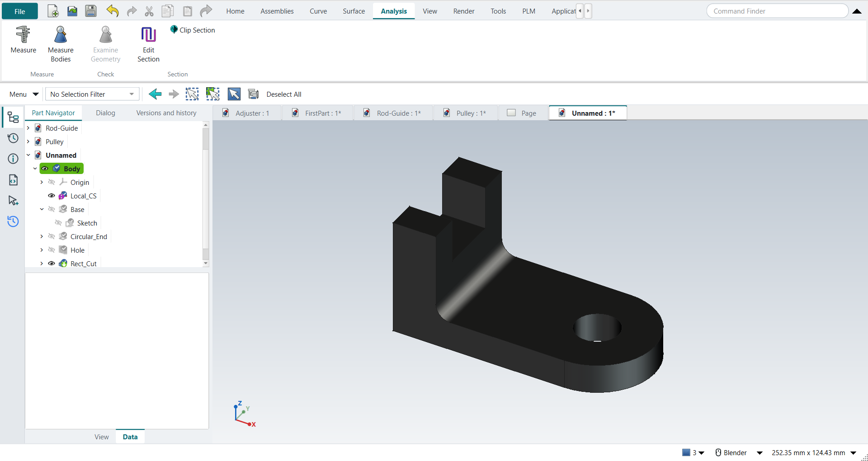Open the Measure tool
This screenshot has width=868, height=461.
(x=23, y=40)
